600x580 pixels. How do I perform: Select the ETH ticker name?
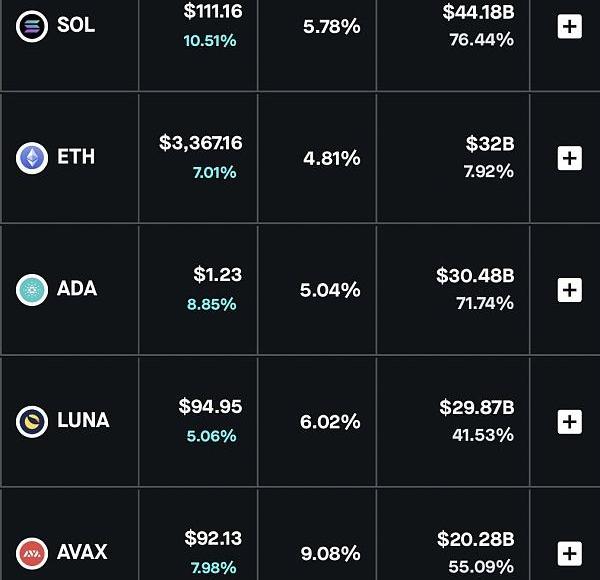tap(76, 157)
